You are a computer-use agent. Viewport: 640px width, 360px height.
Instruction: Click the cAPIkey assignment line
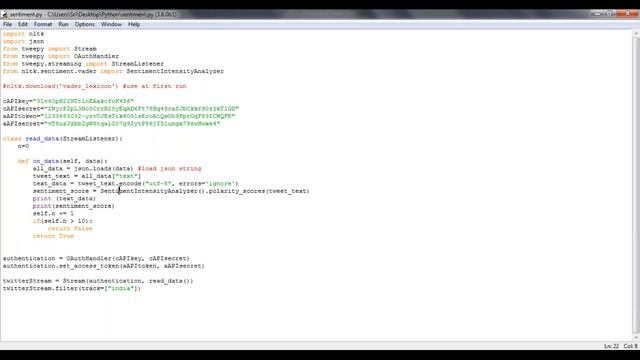pyautogui.click(x=68, y=101)
